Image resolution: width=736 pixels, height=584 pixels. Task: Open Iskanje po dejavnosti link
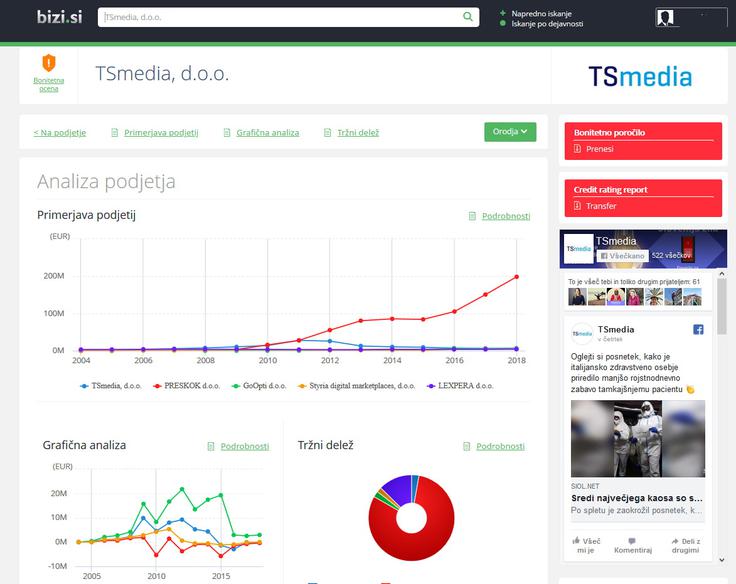pyautogui.click(x=547, y=23)
